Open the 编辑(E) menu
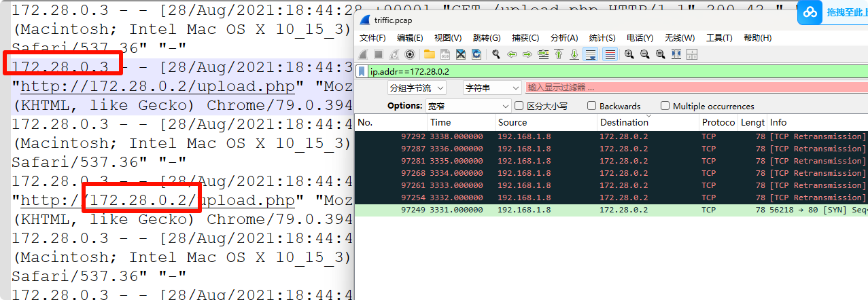This screenshot has width=868, height=300. tap(410, 38)
